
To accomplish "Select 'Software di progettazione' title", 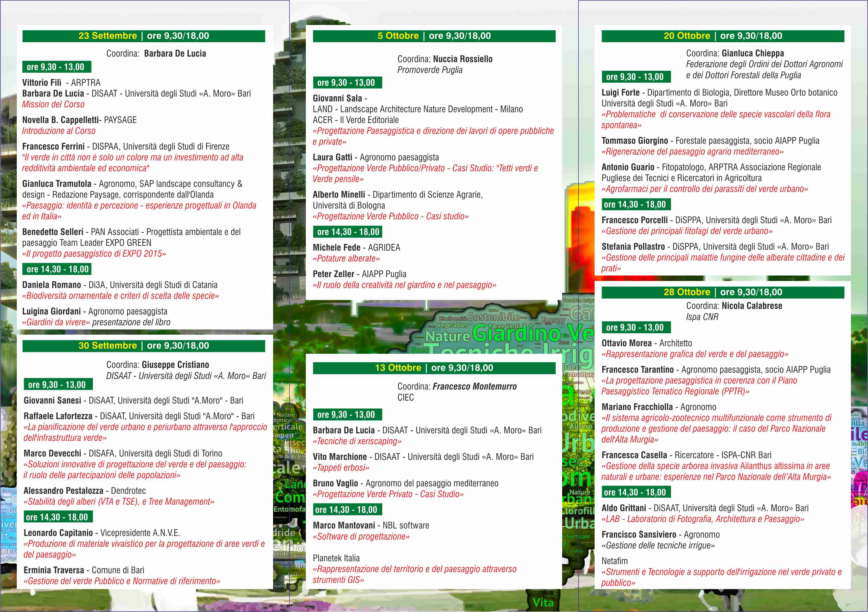I will point(361,537).
